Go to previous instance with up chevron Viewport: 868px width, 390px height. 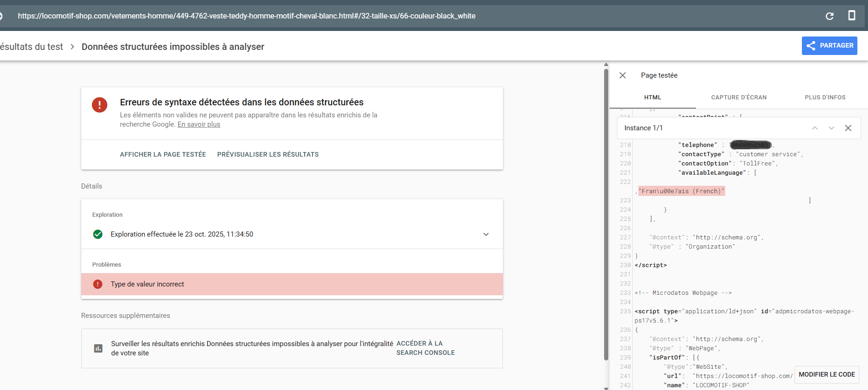[815, 128]
